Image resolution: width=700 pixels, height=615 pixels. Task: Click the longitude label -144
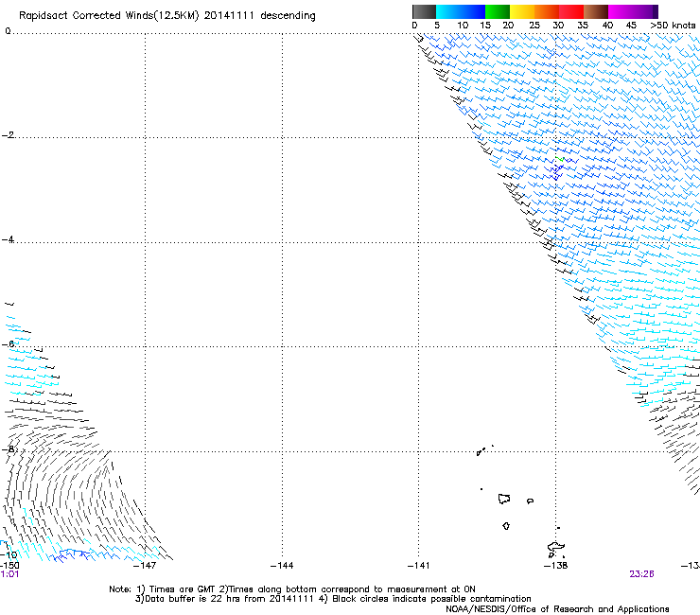pos(282,566)
